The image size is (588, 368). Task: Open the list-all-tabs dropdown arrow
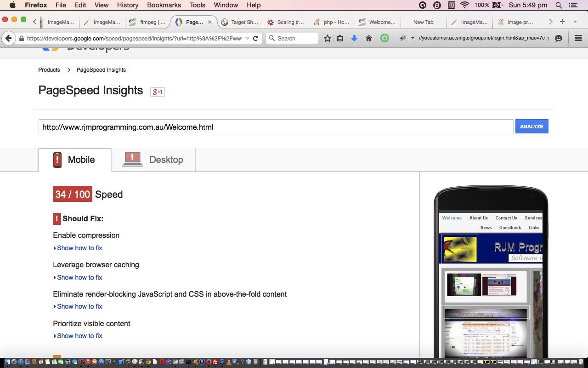click(x=575, y=22)
